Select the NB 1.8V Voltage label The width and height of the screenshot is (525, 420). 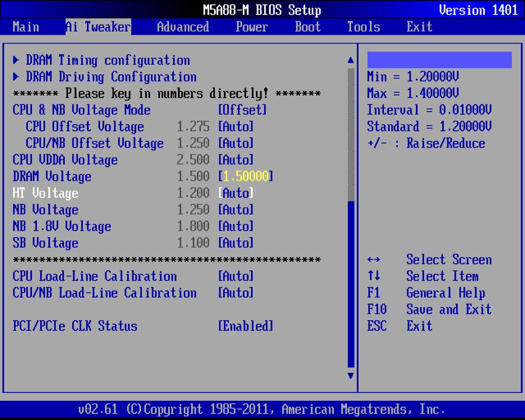pyautogui.click(x=62, y=226)
